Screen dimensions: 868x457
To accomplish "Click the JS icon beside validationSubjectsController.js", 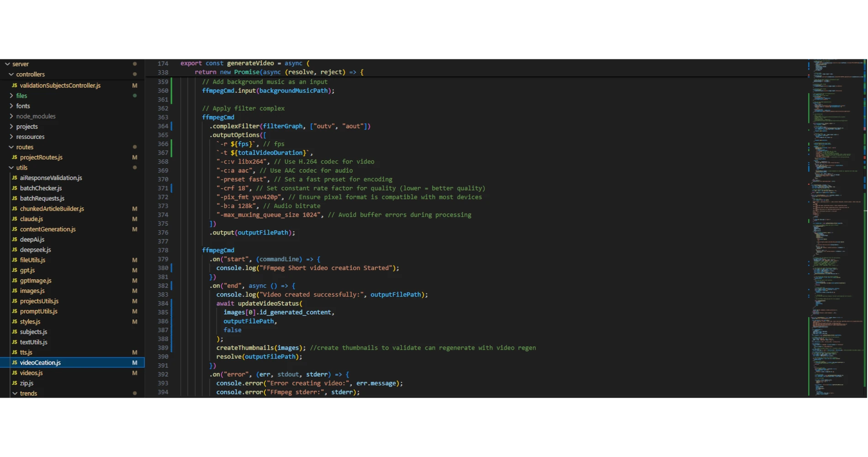I will (15, 85).
